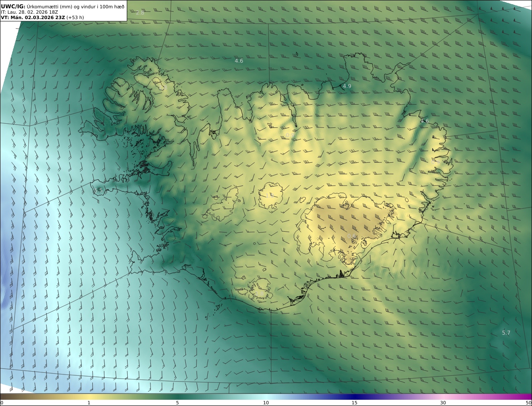Click the '10' tick label on colour scale
The width and height of the screenshot is (532, 406).
[x=266, y=403]
